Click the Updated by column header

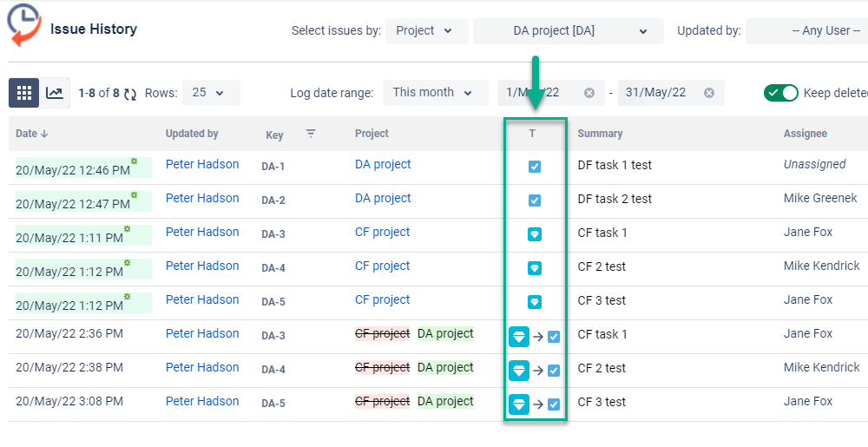pos(192,134)
